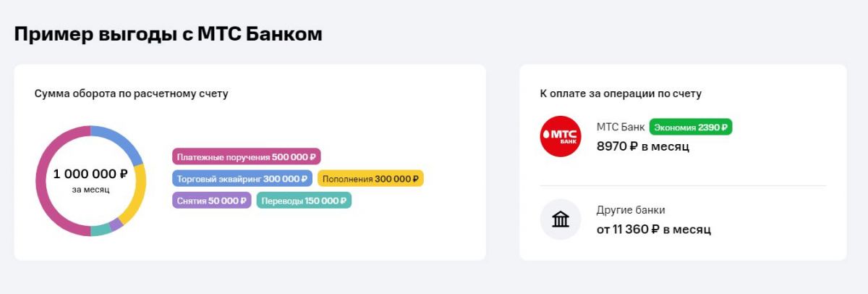Click the от 11 360 ₽ в месяц price

pos(654,230)
